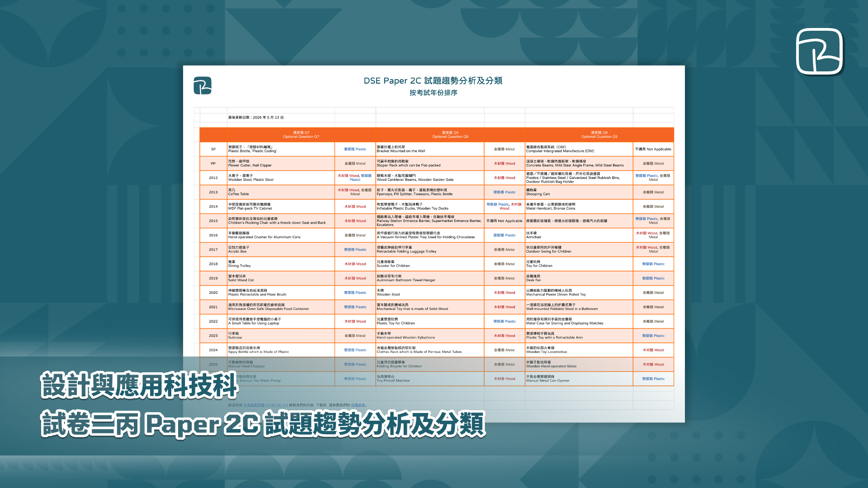
Task: Select the Optional Question Q9 column header
Action: [x=599, y=135]
